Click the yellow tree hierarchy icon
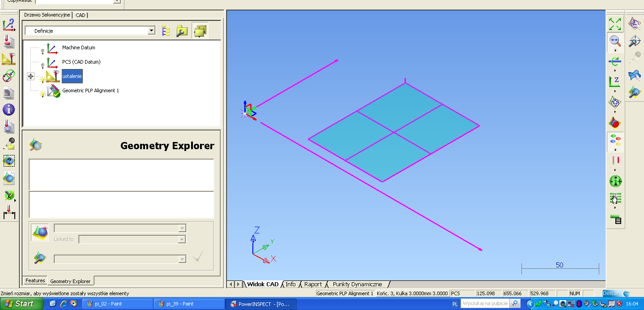Viewport: 644px width, 310px height. tap(166, 31)
